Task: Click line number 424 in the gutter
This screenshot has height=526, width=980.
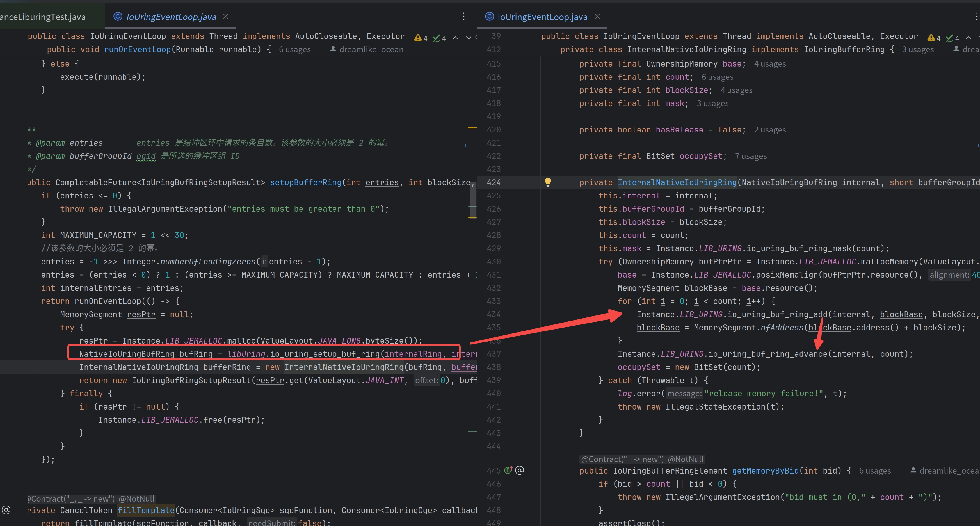Action: coord(494,182)
